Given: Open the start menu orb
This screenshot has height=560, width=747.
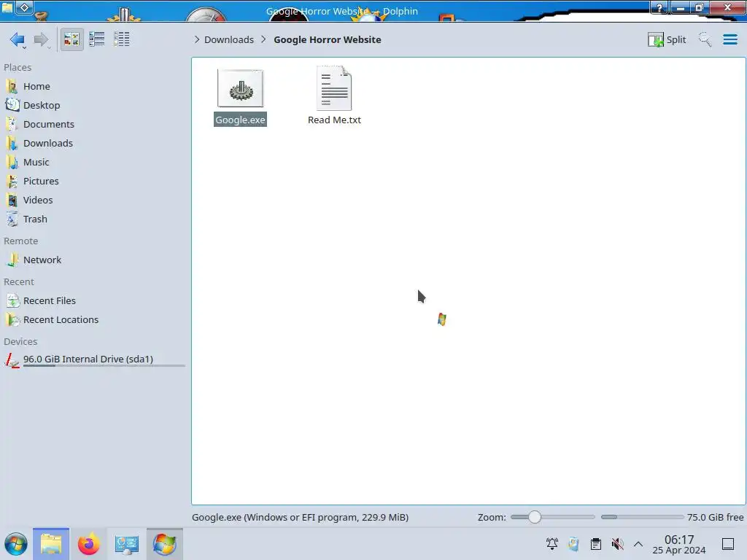Looking at the screenshot, I should pos(16,544).
